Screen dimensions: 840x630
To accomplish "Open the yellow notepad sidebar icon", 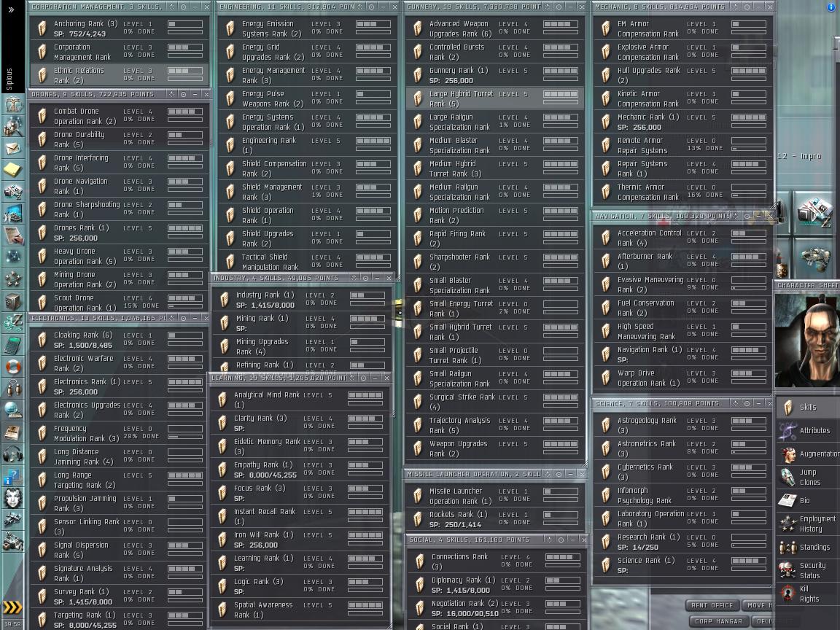I will pyautogui.click(x=13, y=171).
